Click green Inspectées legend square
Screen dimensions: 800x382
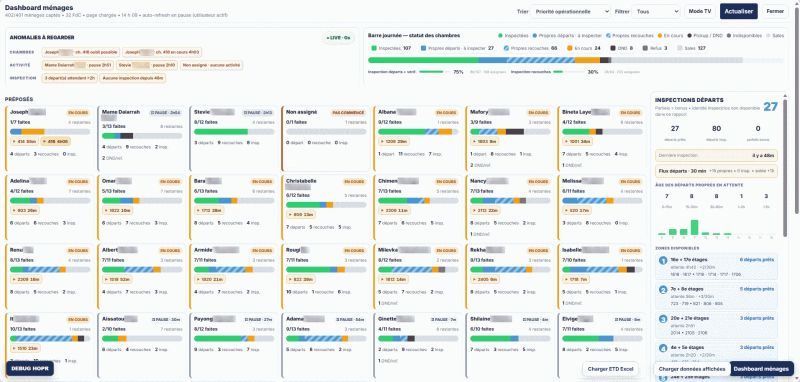(374, 48)
